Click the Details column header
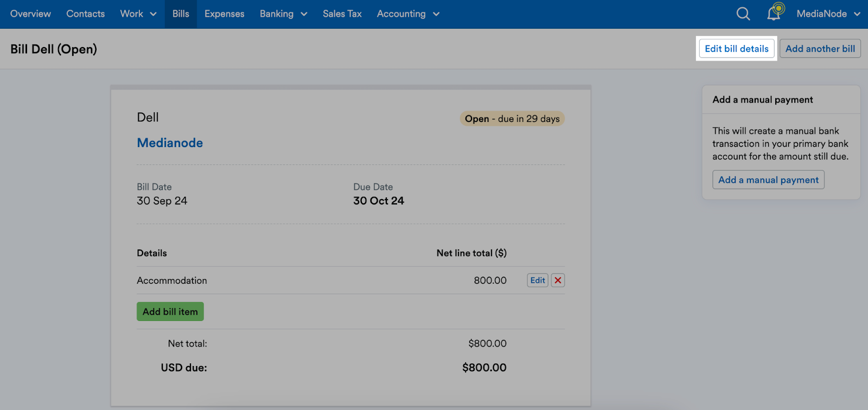 point(152,253)
